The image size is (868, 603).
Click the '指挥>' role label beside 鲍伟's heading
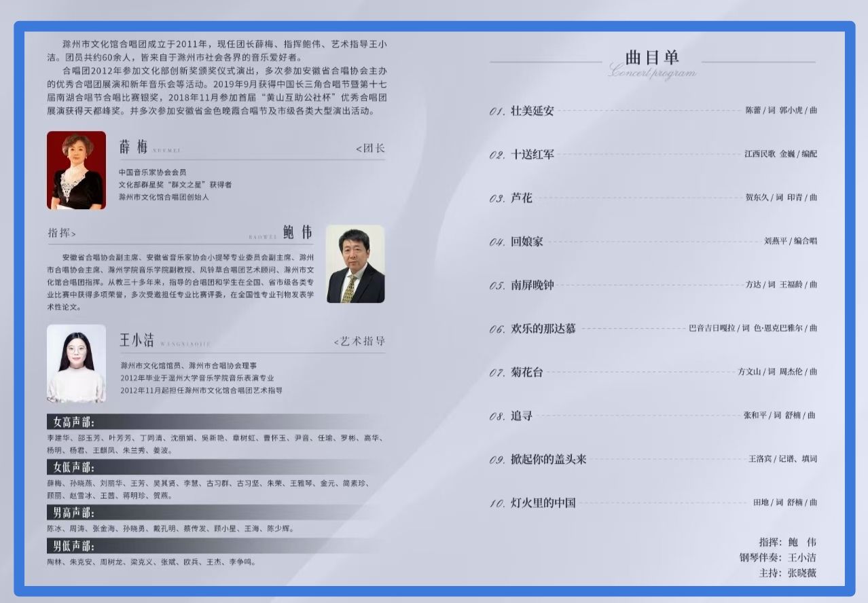62,234
